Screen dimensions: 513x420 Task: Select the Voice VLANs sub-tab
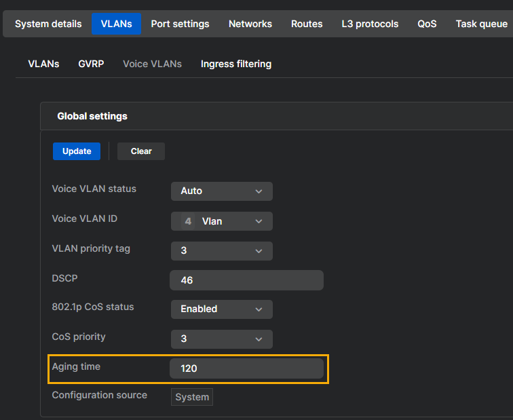point(152,64)
